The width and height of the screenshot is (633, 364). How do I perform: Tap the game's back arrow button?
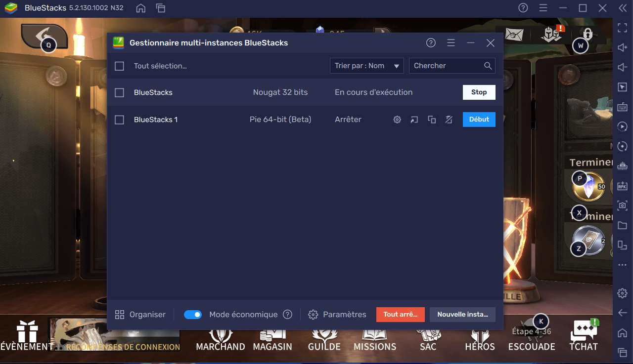pyautogui.click(x=44, y=36)
